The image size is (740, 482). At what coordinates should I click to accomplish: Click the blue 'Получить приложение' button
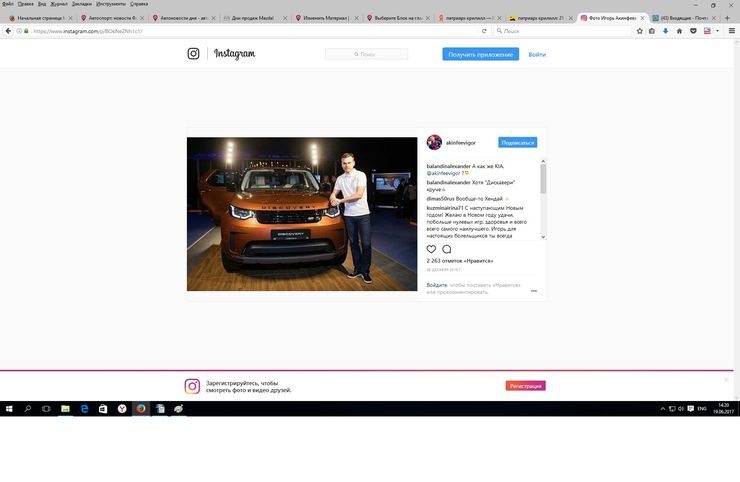(x=480, y=54)
